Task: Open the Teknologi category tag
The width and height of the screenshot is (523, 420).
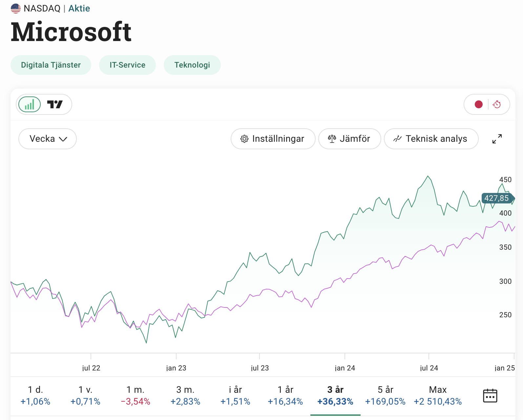Action: pos(192,65)
